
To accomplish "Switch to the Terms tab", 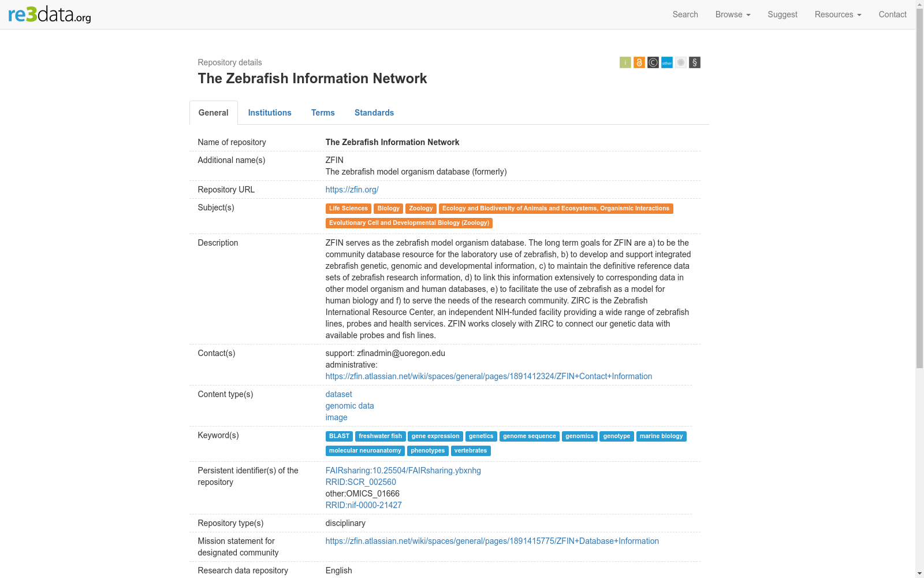I will tap(323, 113).
